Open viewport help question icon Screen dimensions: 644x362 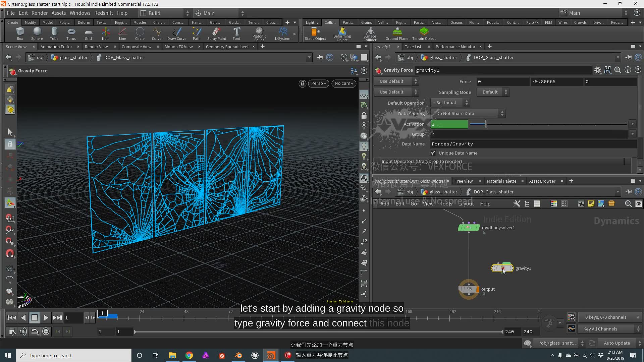click(364, 71)
